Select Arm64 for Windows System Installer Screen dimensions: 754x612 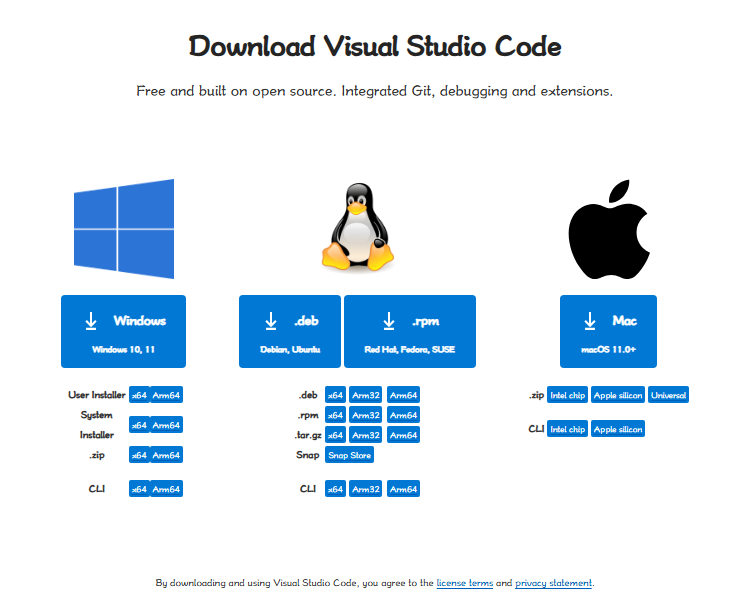[x=166, y=425]
